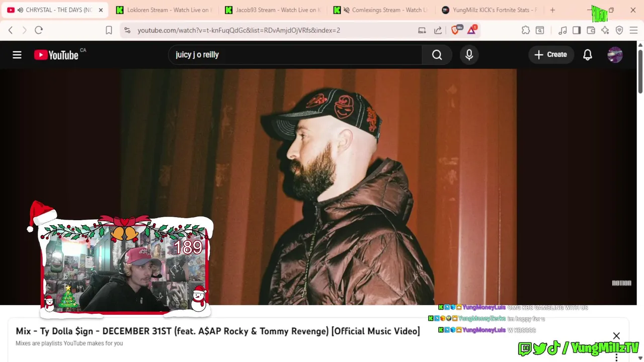Click the video player to pause
The width and height of the screenshot is (644, 362).
318,187
